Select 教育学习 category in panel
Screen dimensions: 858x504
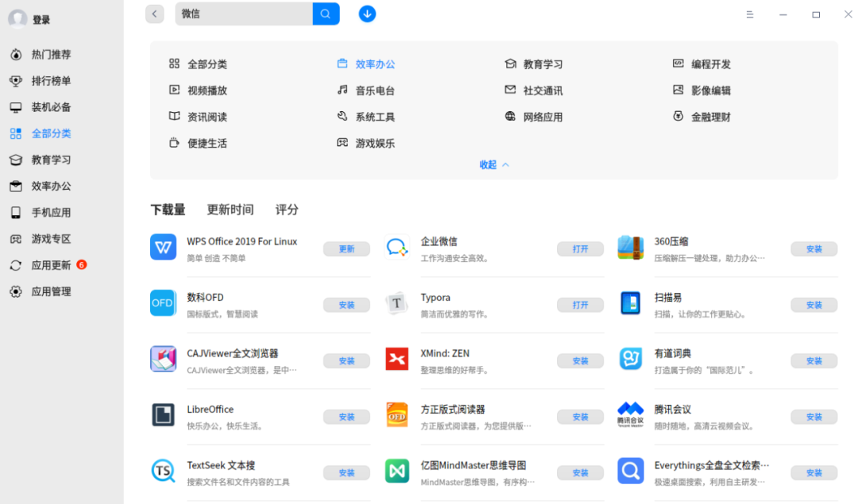pos(534,64)
